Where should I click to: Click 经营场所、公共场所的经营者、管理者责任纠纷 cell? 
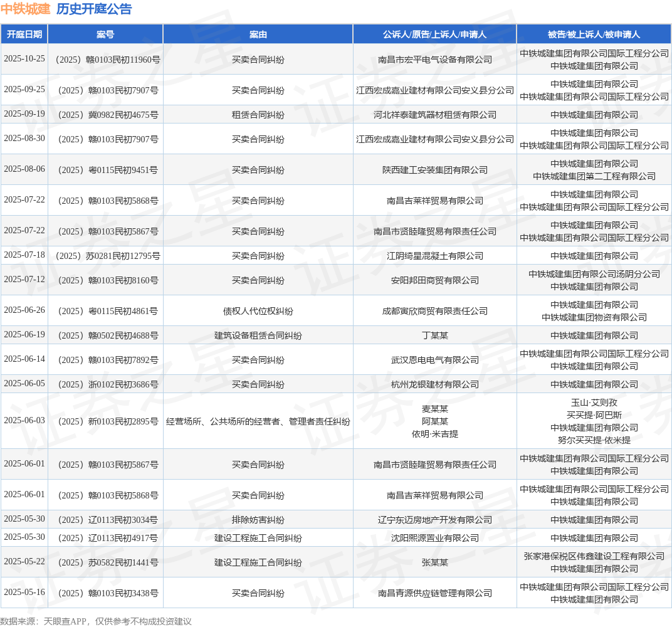(x=258, y=421)
